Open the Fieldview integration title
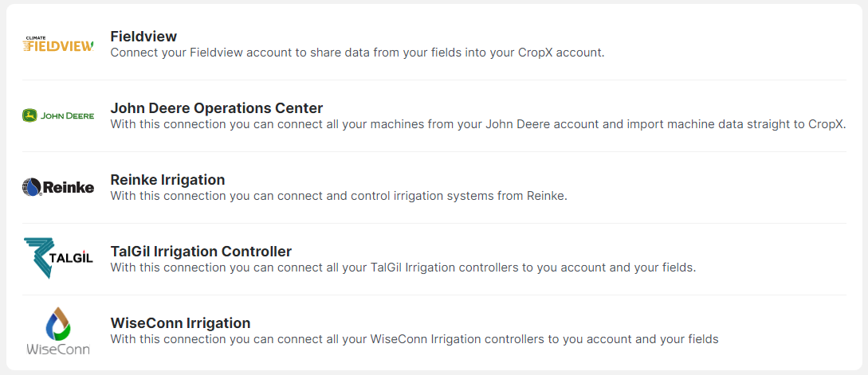 coord(143,37)
